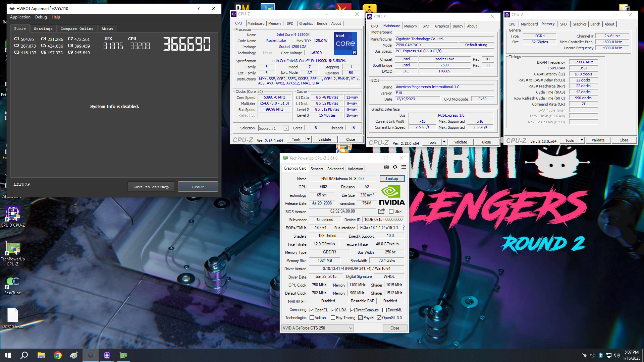Open Help menu in HWBOT Aquamark
Viewport: 644px width, 362px height.
point(56,17)
